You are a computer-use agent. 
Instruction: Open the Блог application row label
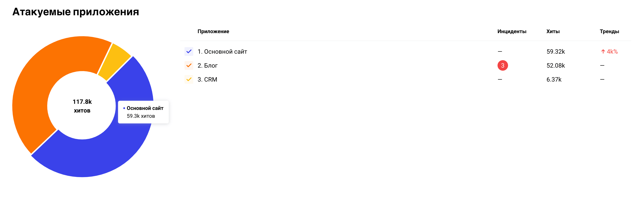coord(207,66)
